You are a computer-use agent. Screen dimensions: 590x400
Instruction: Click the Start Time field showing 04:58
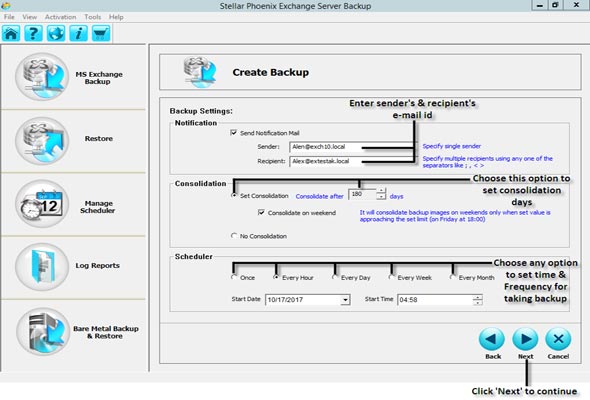[x=435, y=300]
